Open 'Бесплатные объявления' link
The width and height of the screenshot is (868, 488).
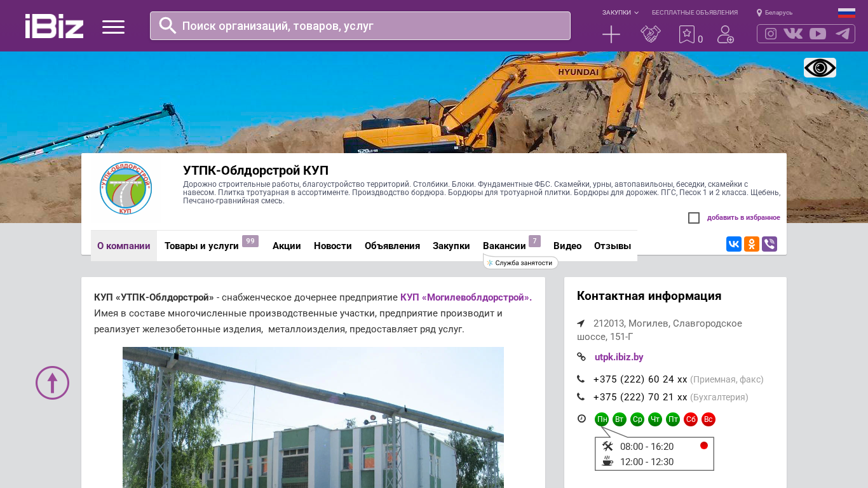pos(695,13)
